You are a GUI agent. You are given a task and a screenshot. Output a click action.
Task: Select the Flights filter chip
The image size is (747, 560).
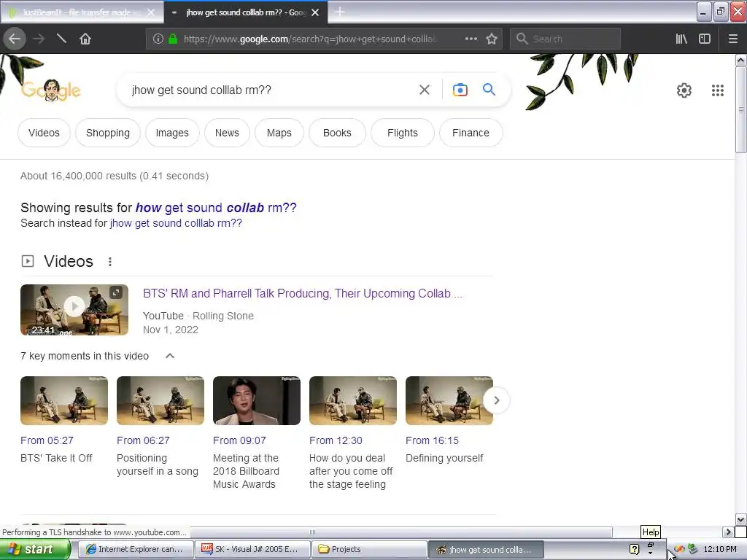[x=403, y=133]
